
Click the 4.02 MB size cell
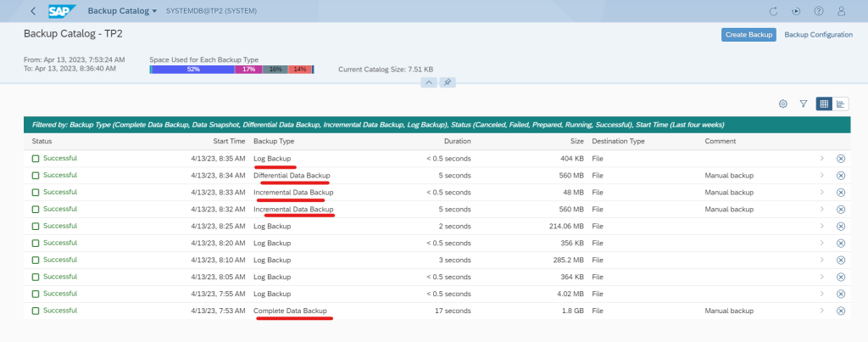[570, 294]
